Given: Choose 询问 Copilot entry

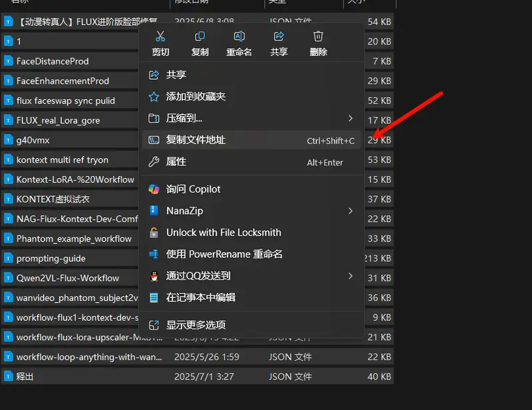Looking at the screenshot, I should (x=251, y=189).
